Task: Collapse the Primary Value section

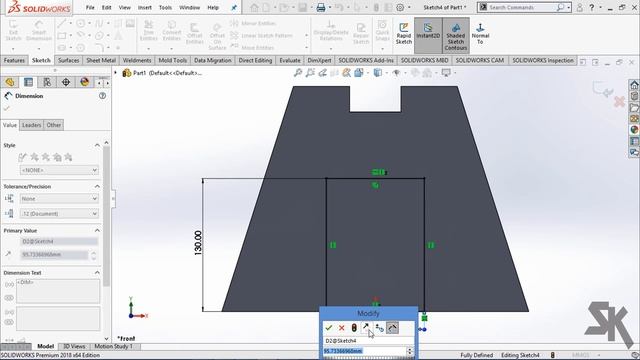Action: pos(97,231)
